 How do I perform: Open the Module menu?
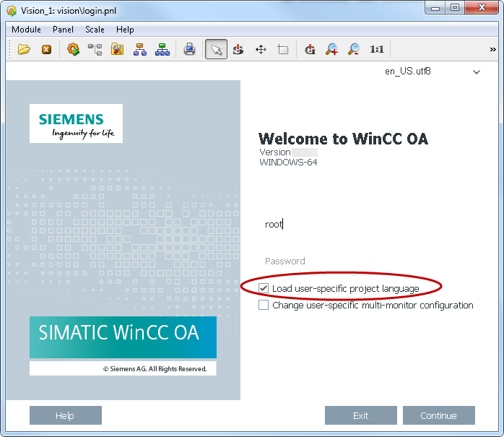click(26, 30)
